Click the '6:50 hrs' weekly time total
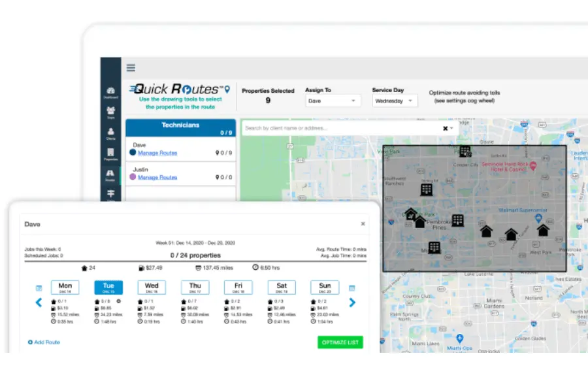Viewport: 588px width, 392px height. (266, 268)
